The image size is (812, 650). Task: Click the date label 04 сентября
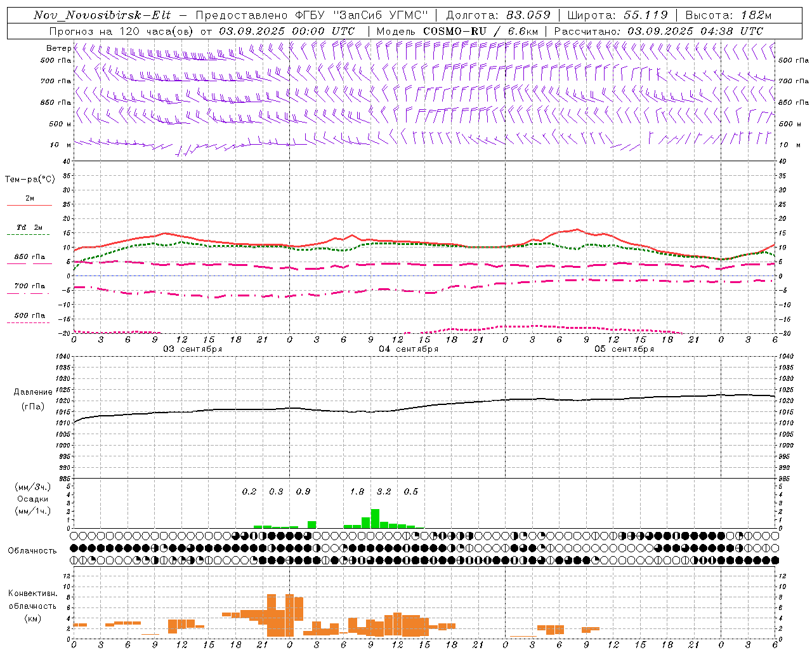pos(409,349)
